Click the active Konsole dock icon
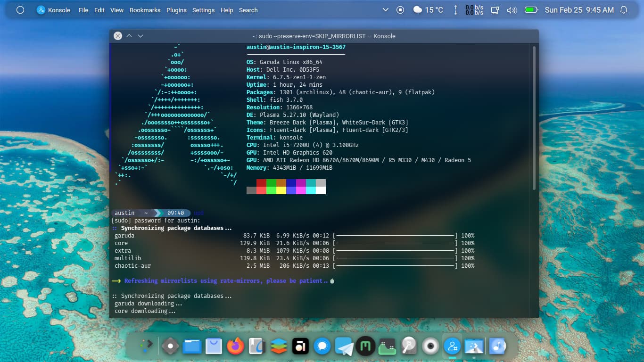The image size is (644, 362). [453, 346]
